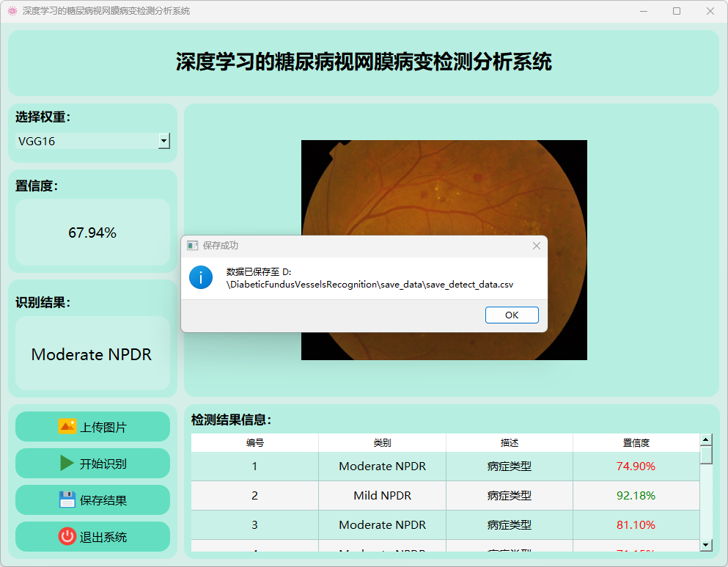Open the VGG16 weight dropdown
The height and width of the screenshot is (567, 728).
87,142
